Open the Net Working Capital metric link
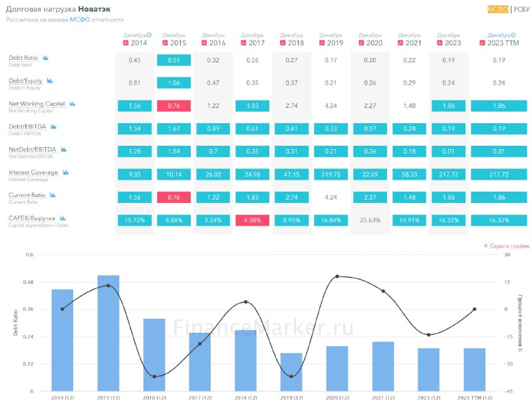This screenshot has width=532, height=400. pyautogui.click(x=37, y=104)
